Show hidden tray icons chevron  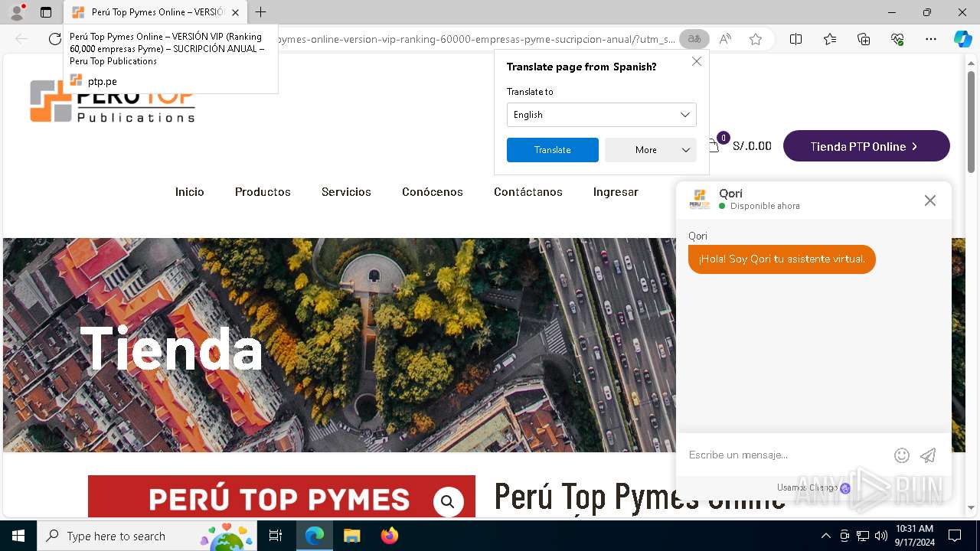[x=825, y=536]
